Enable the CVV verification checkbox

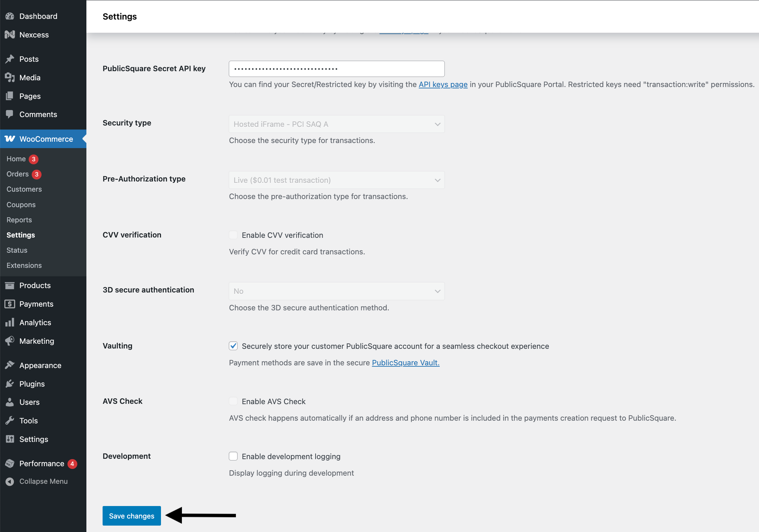233,235
